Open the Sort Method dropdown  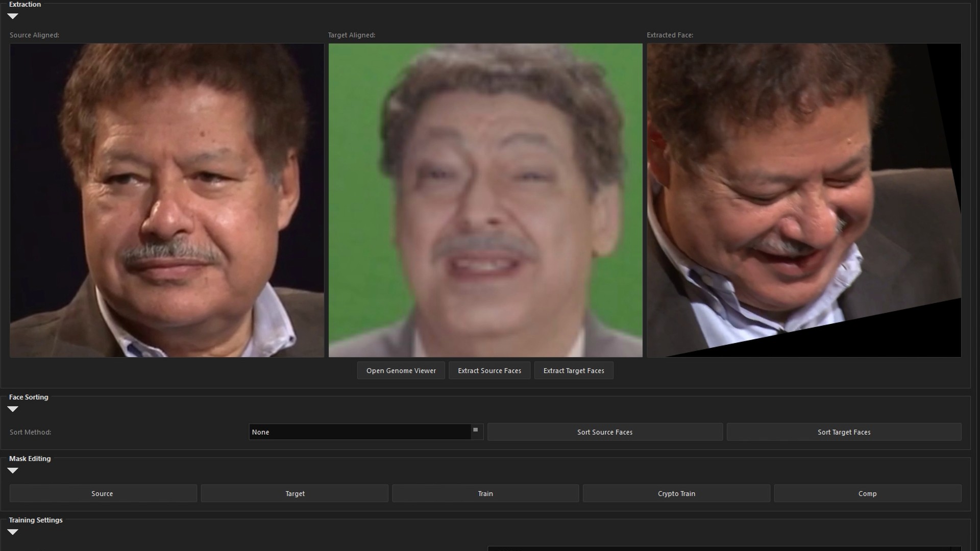point(359,432)
